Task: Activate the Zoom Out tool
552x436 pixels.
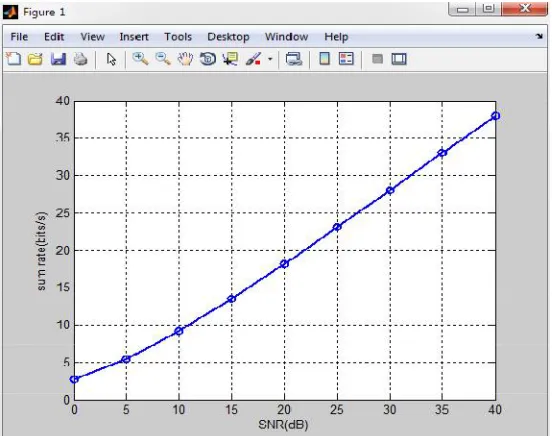Action: click(163, 59)
